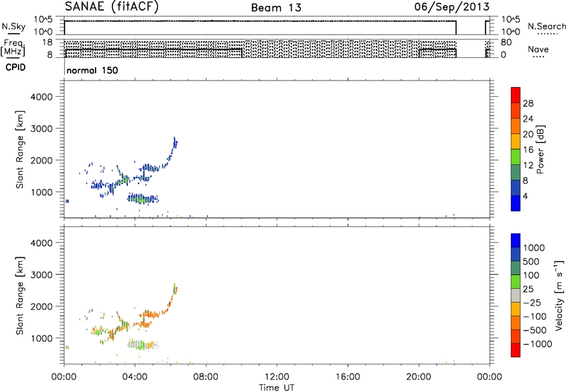
Task: Click the yellow Velocity segment between -100 and -25
Action: [x=516, y=309]
